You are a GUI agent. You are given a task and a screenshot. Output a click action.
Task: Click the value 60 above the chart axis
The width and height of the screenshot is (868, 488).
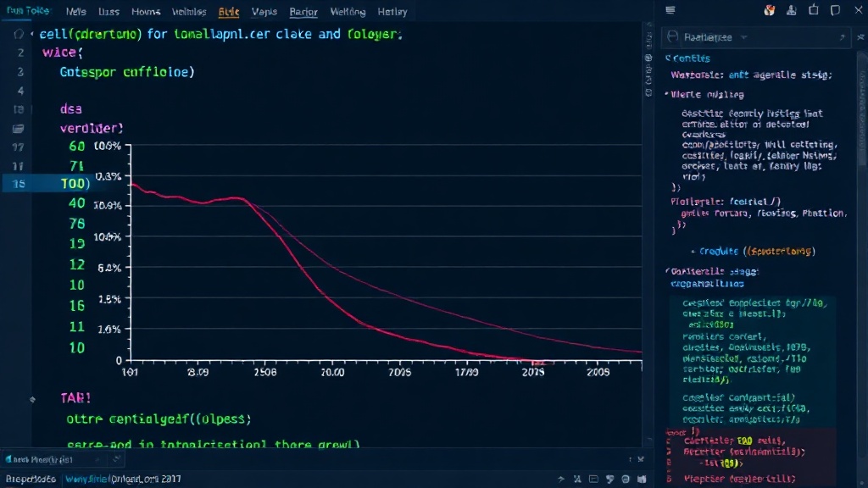click(x=77, y=146)
